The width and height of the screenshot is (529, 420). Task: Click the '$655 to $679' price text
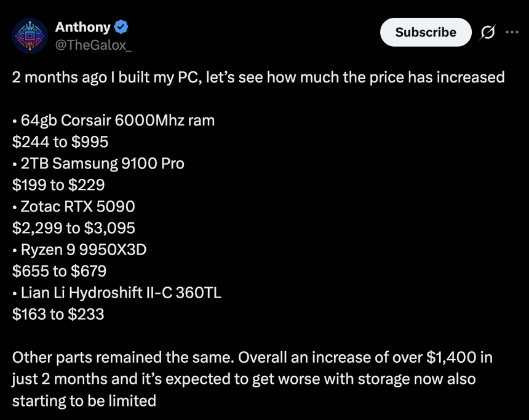(59, 271)
